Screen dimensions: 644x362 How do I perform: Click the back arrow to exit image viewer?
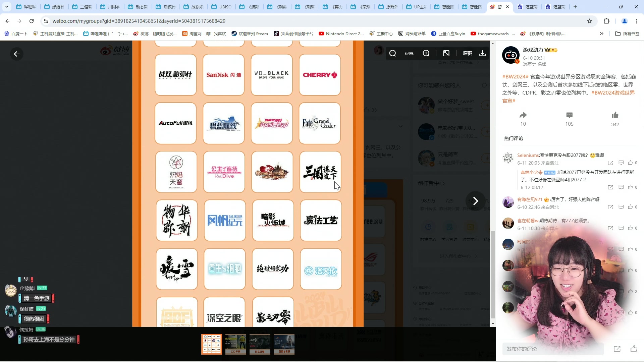coord(16,54)
